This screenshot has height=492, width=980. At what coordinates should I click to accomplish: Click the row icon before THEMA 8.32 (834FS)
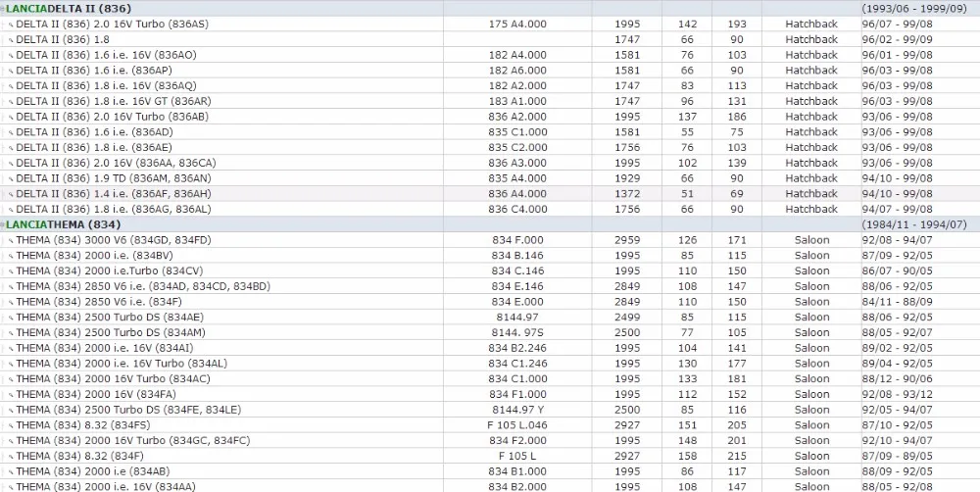coord(11,425)
